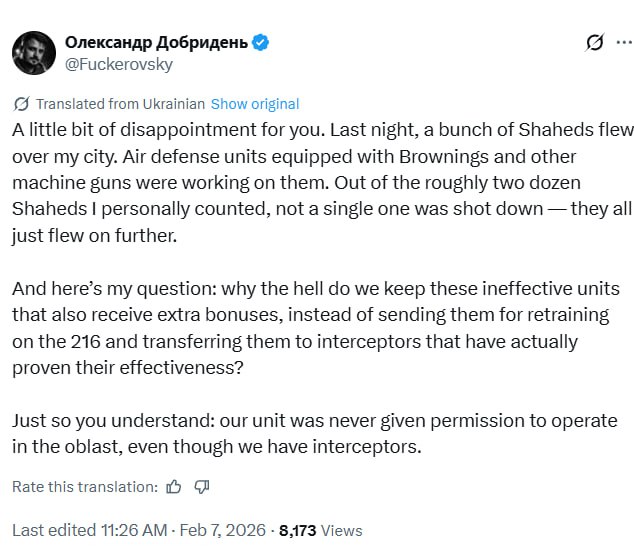
Task: Click the "Translated from Ukrainian" label
Action: [120, 104]
